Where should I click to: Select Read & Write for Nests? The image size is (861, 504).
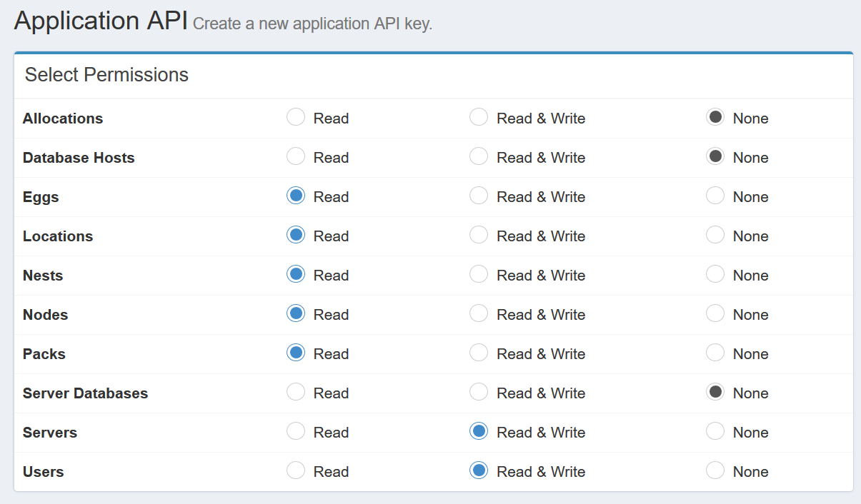pos(479,274)
